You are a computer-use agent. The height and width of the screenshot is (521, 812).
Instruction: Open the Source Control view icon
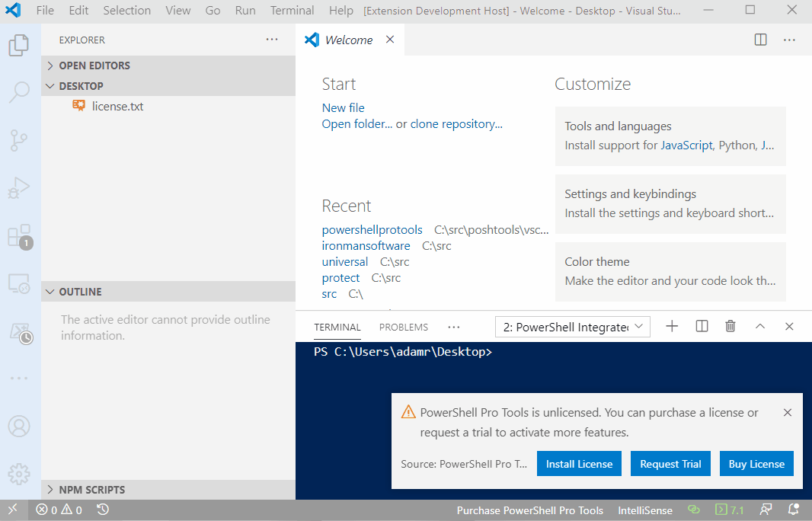(x=19, y=140)
